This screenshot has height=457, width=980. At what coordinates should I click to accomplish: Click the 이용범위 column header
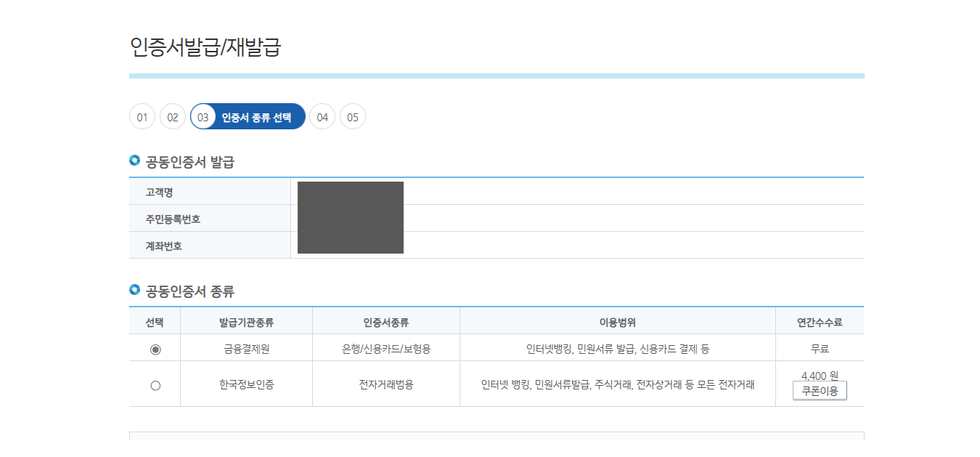(618, 323)
